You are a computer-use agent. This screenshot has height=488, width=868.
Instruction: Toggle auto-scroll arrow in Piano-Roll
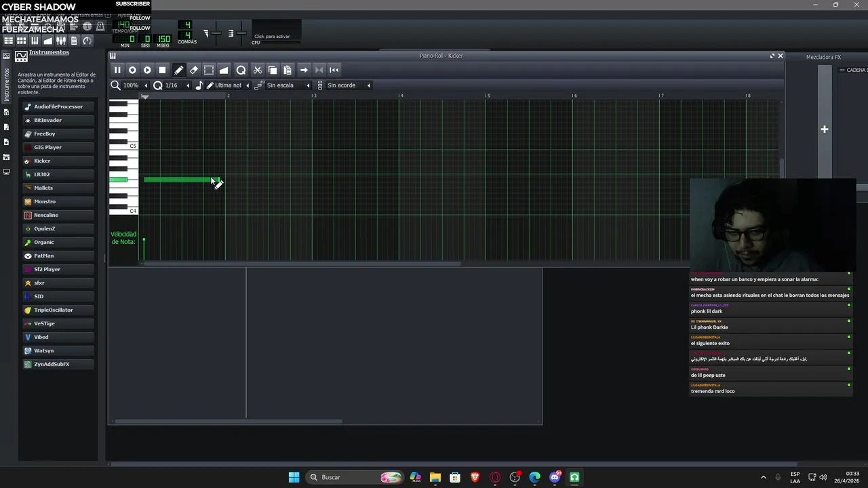pos(304,70)
